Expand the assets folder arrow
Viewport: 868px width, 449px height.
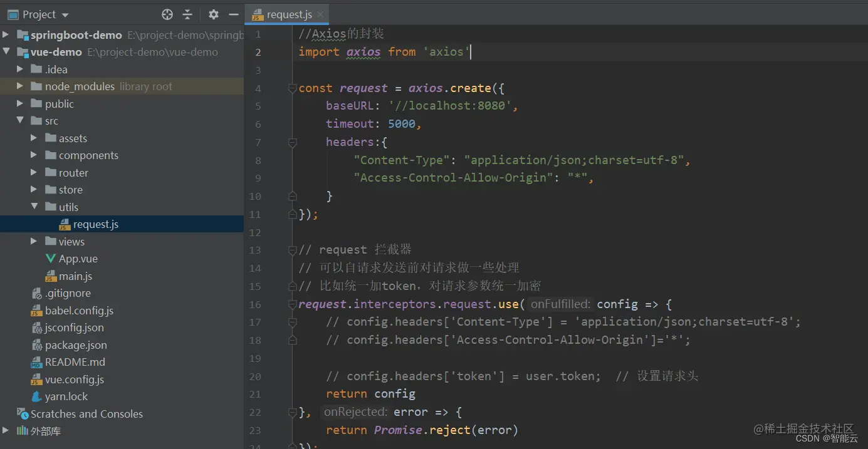tap(34, 138)
